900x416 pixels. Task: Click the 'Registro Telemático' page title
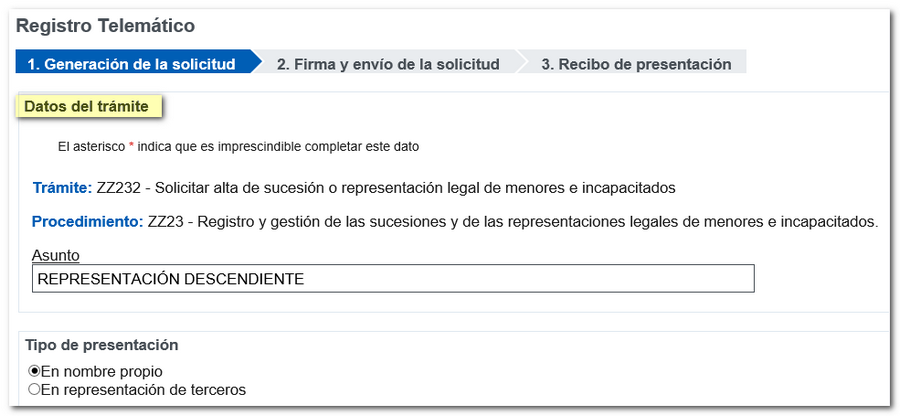[x=105, y=25]
